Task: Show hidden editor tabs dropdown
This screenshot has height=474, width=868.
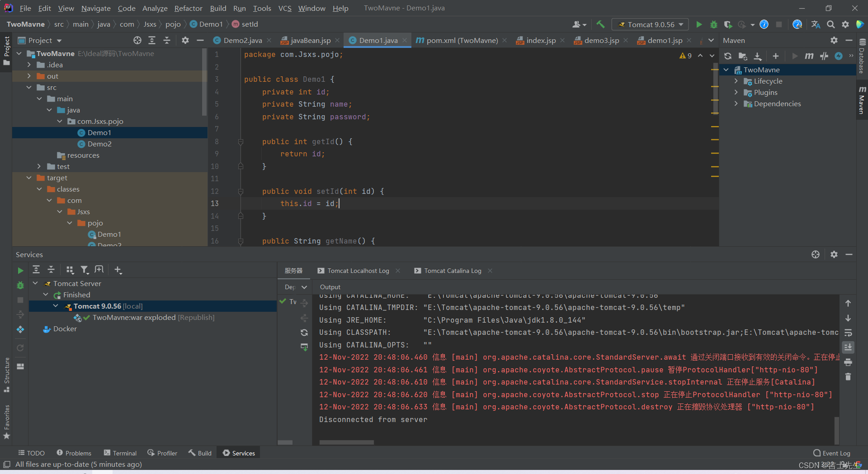Action: click(711, 40)
